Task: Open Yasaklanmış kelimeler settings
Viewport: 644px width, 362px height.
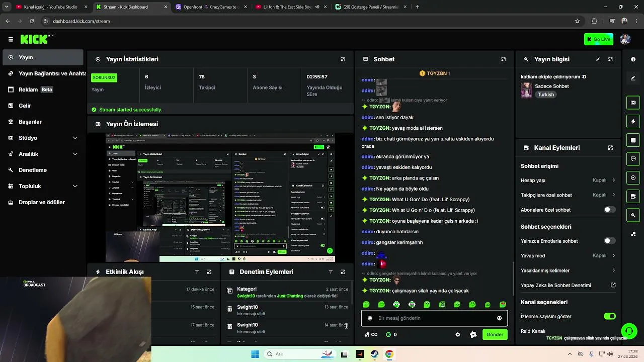Action: click(568, 270)
